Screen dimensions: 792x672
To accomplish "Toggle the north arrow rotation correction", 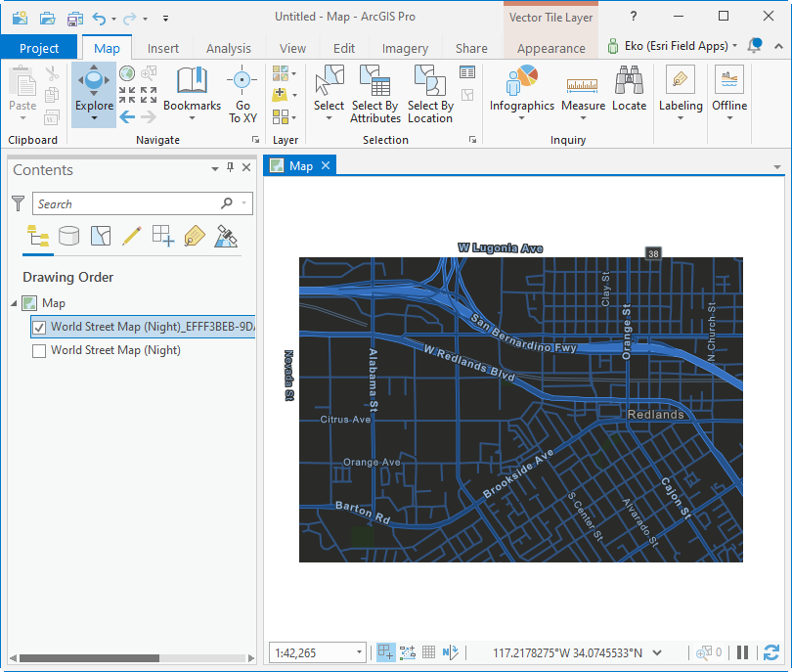I will [450, 652].
